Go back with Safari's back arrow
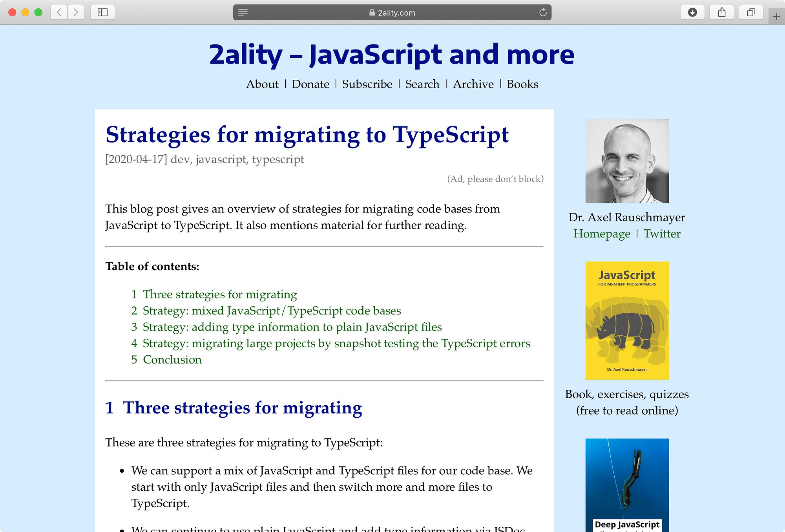Image resolution: width=785 pixels, height=532 pixels. coord(59,13)
